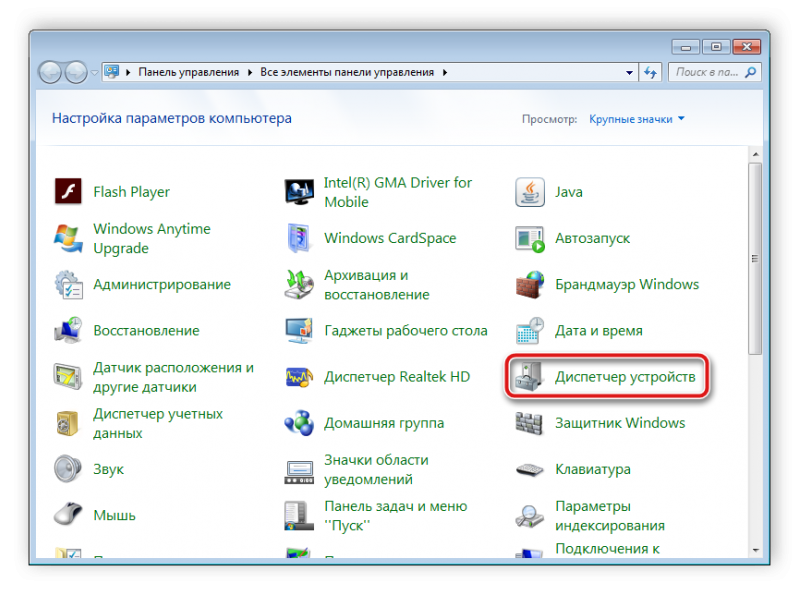Viewport: 800px width, 595px height.
Task: Open the Диспетчер устройств link
Action: (x=625, y=377)
